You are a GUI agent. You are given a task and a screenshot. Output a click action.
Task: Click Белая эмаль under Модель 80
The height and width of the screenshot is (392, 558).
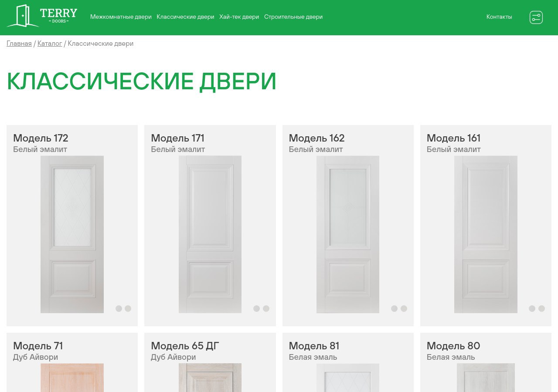pos(451,357)
